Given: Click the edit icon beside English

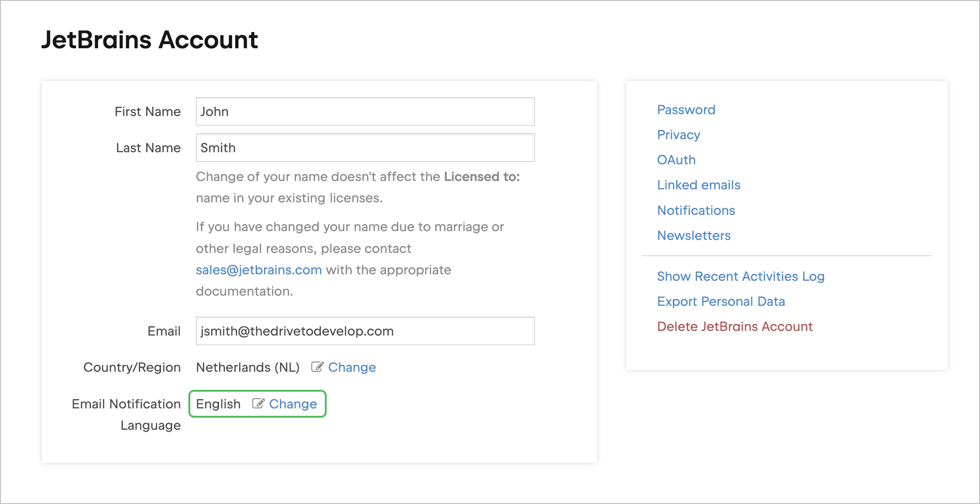Looking at the screenshot, I should [258, 404].
